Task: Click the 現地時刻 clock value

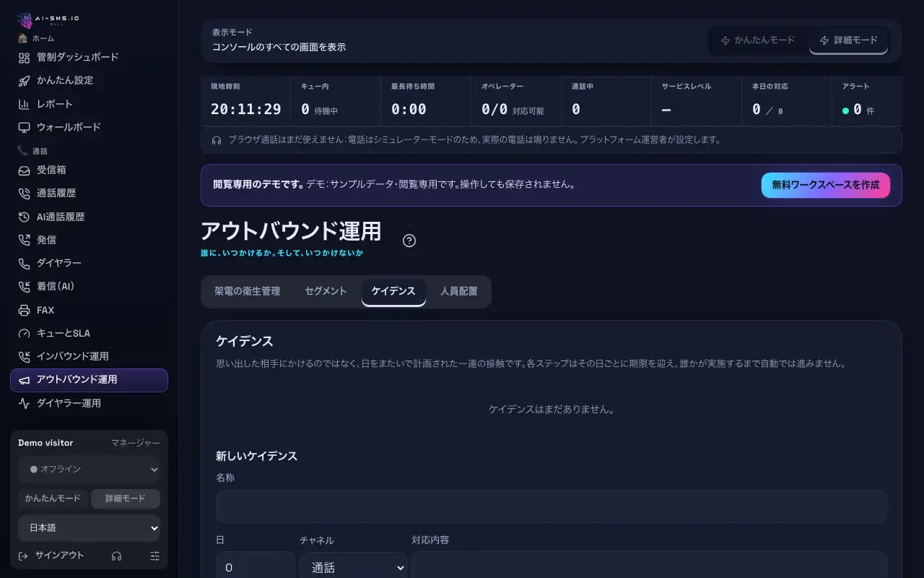Action: [246, 110]
